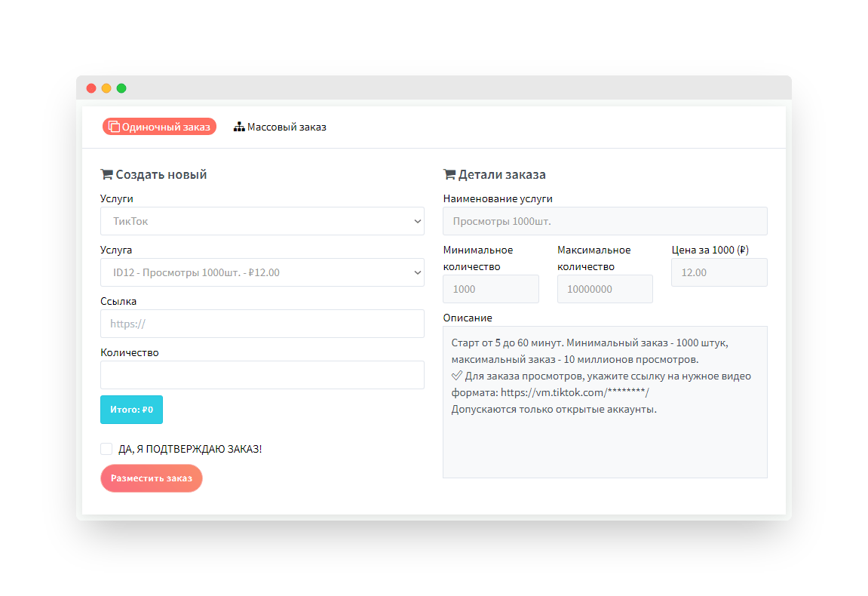Expand the Услуга dropdown with ID12 Просмотры

[x=262, y=272]
